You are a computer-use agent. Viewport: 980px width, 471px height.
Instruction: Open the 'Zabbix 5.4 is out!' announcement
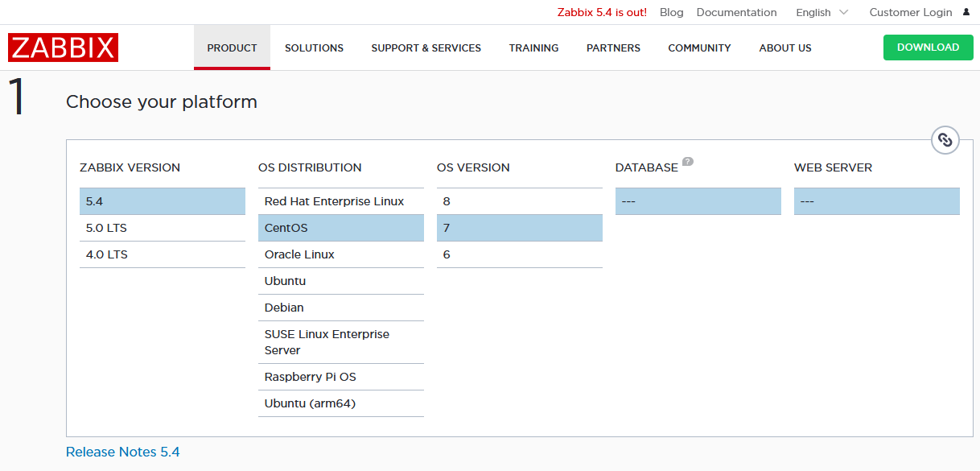(602, 12)
